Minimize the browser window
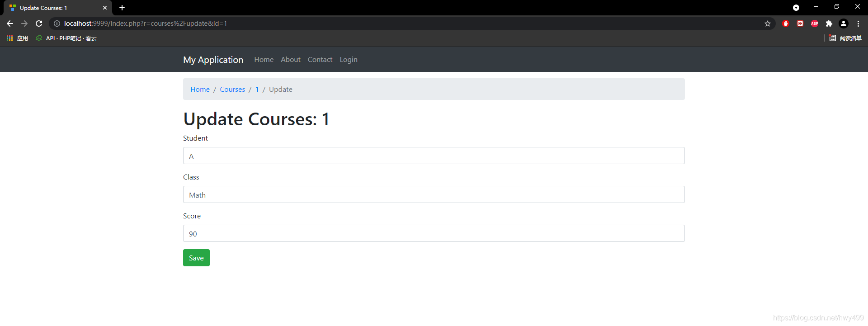 tap(816, 7)
